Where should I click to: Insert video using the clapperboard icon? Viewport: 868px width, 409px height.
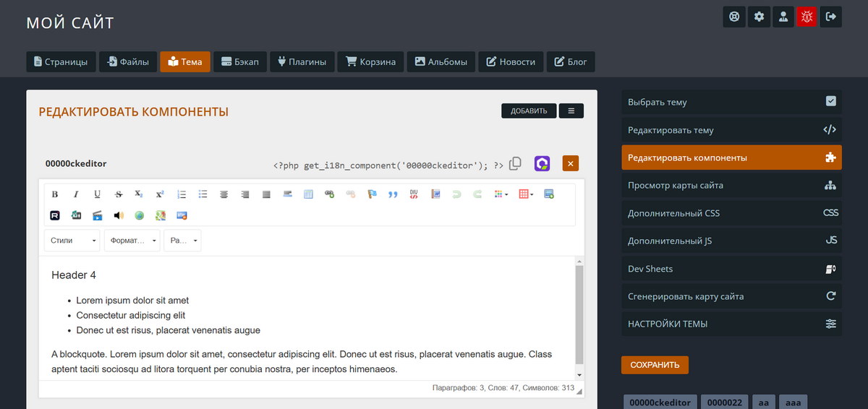(97, 215)
